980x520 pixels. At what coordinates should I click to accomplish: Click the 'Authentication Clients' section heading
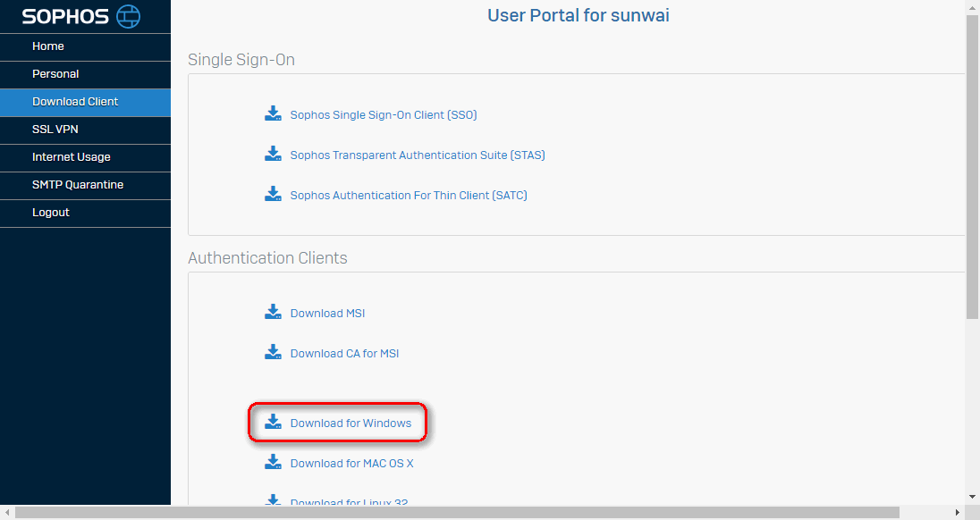coord(267,258)
